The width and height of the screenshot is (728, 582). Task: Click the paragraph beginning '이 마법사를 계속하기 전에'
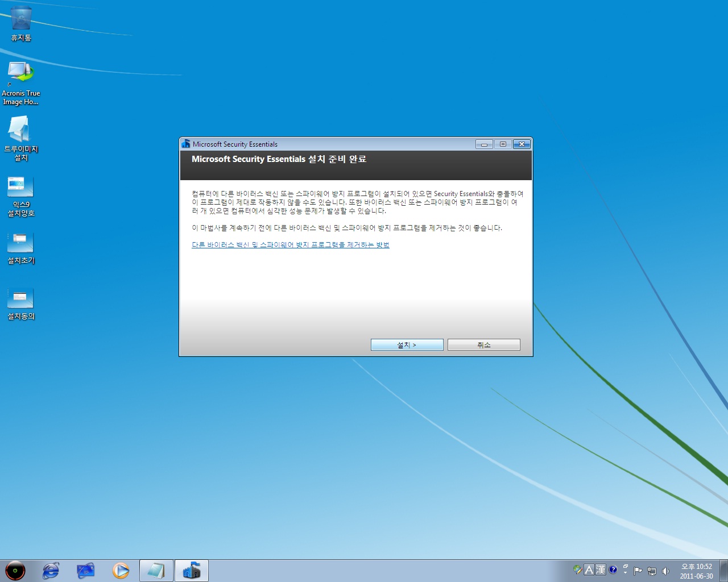(347, 228)
